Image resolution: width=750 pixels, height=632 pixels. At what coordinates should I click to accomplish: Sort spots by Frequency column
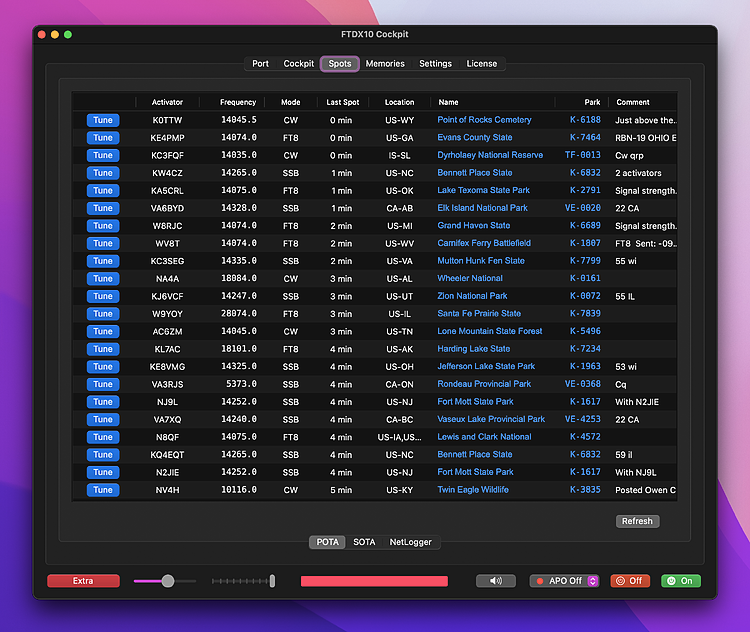[x=238, y=102]
